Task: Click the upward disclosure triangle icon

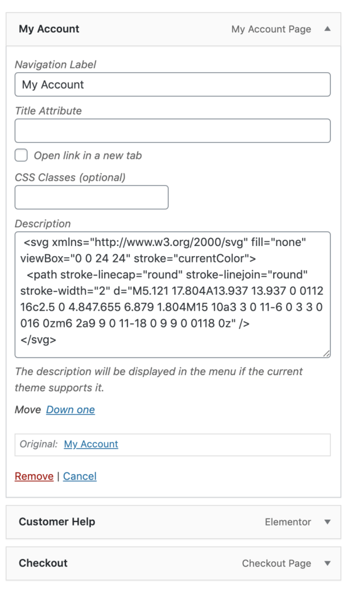Action: point(328,29)
